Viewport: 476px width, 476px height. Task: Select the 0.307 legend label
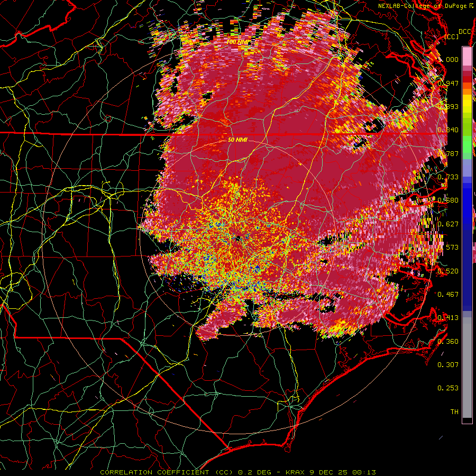point(448,365)
